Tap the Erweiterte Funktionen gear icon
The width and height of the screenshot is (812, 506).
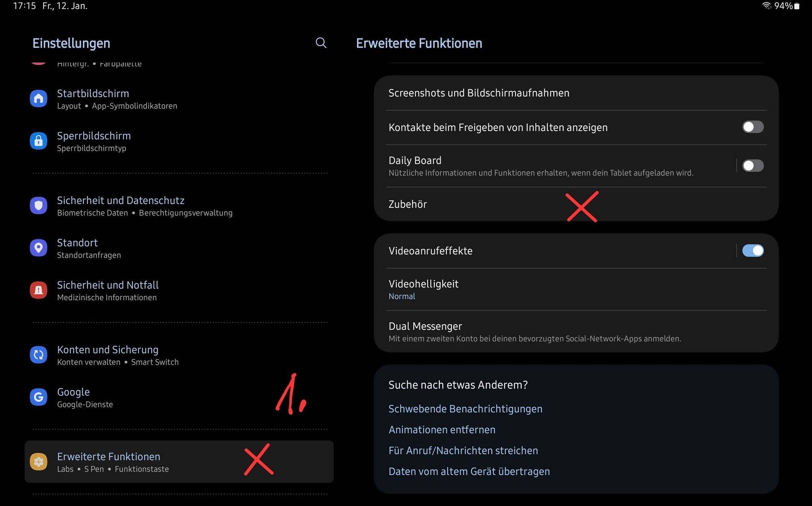click(x=39, y=462)
